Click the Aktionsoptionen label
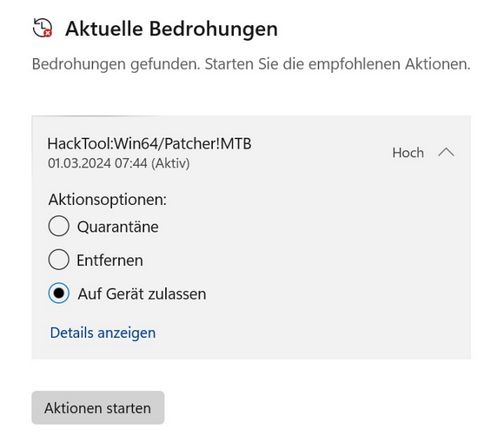 tap(108, 200)
